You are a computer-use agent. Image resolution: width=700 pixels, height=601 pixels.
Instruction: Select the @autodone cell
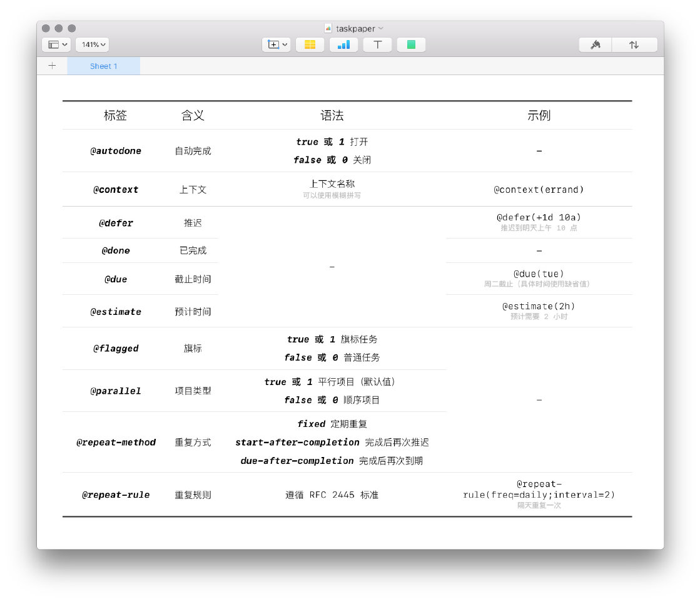[116, 151]
